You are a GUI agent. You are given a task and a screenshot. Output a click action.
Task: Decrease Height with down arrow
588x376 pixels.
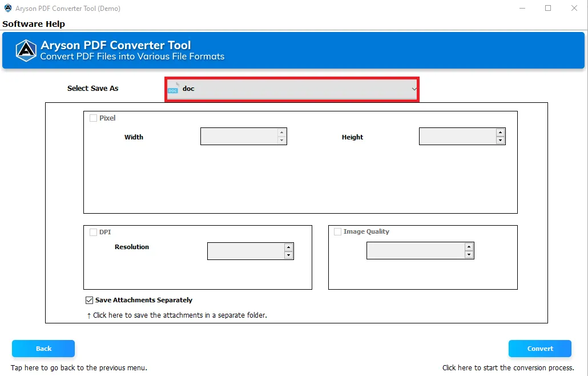coord(500,141)
